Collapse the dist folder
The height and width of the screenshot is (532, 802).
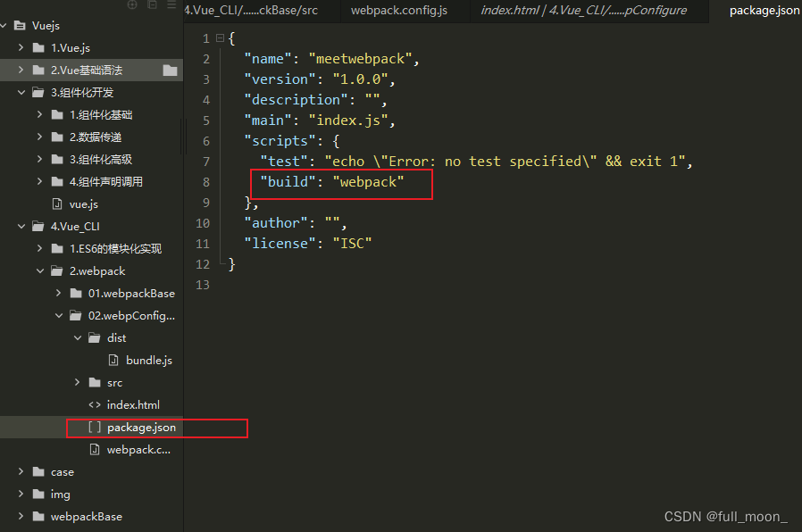[x=77, y=337]
